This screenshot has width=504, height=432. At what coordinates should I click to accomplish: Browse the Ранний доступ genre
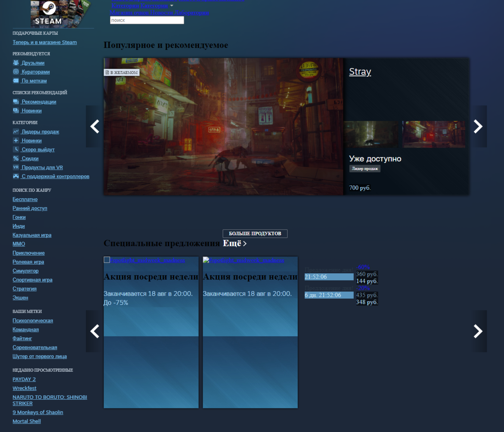(x=30, y=208)
